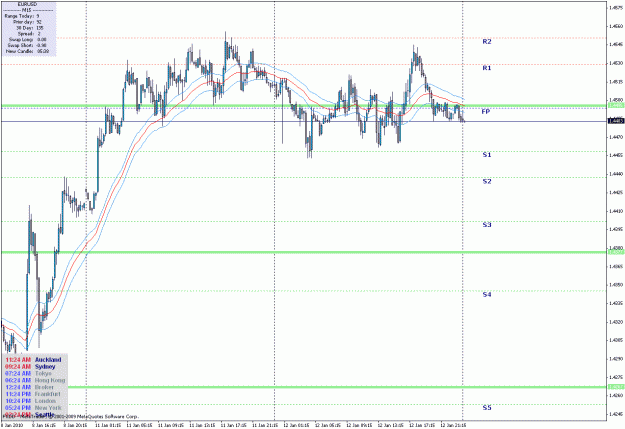The height and width of the screenshot is (429, 625).
Task: Click the New Candle countdown row
Action: [x=28, y=51]
